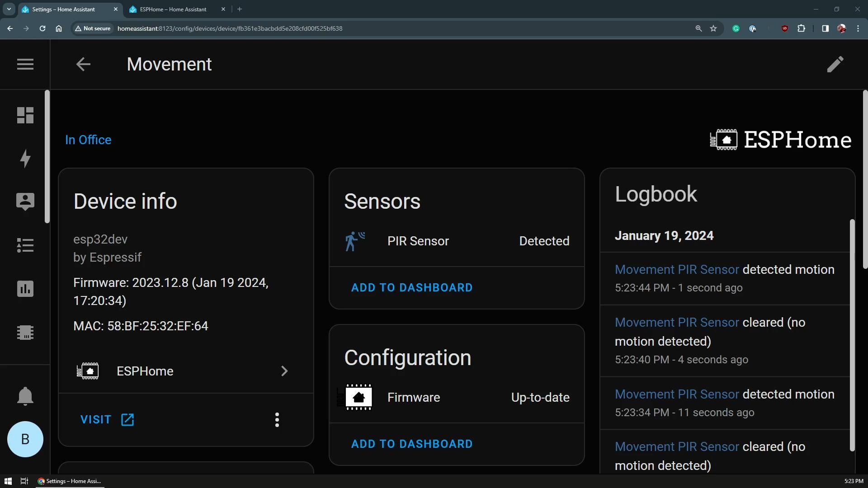Open notifications bell in sidebar

25,396
